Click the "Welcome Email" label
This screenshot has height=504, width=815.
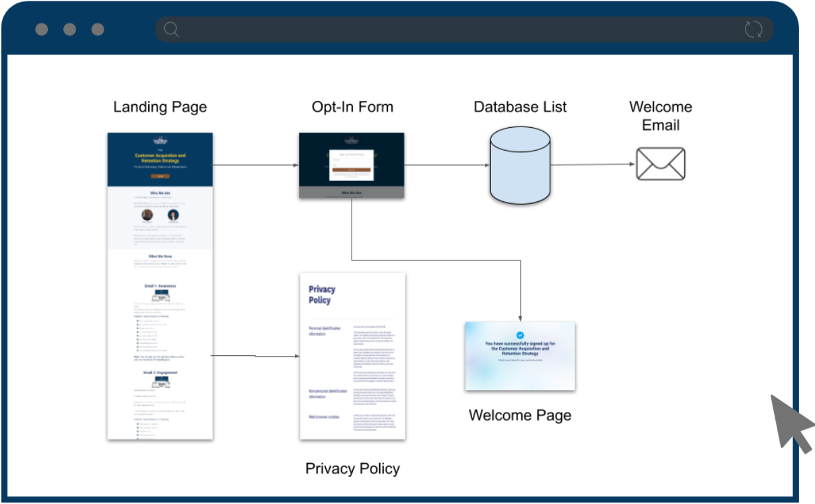661,116
